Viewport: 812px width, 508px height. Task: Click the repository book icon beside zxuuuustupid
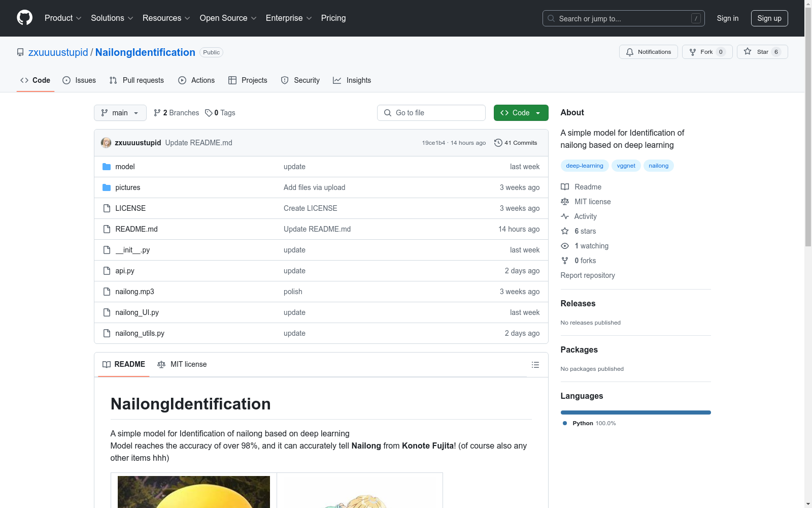pyautogui.click(x=20, y=52)
